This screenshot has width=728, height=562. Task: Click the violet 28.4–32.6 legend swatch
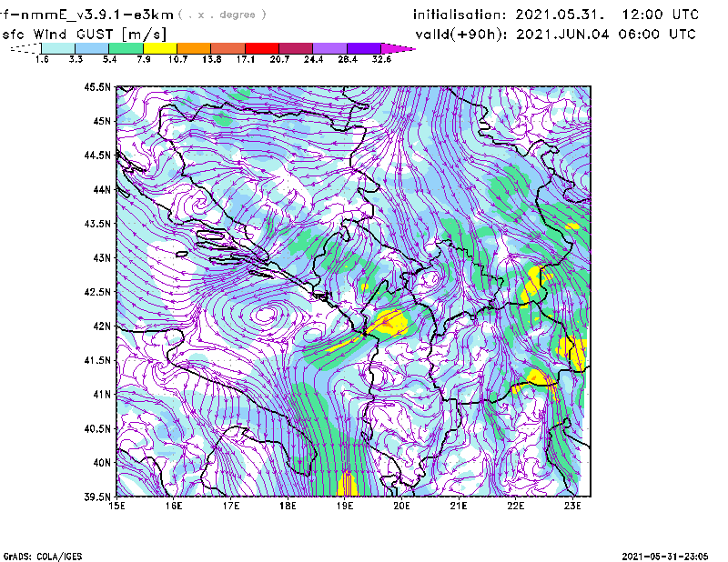pos(363,48)
